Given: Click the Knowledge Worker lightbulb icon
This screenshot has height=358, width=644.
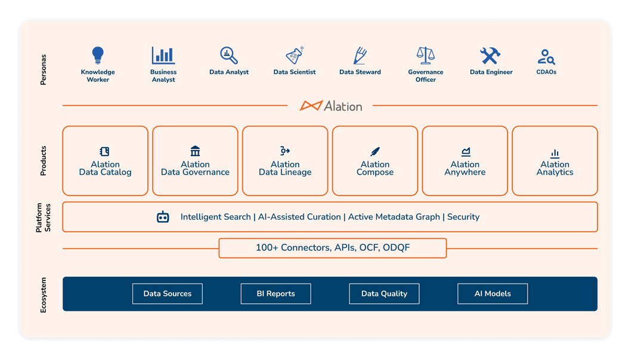Looking at the screenshot, I should pos(98,56).
